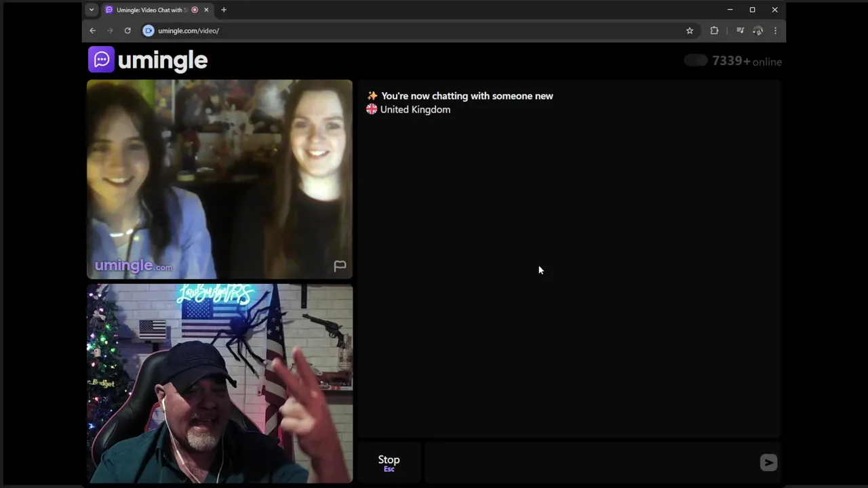
Task: Open a new browser tab
Action: 224,10
